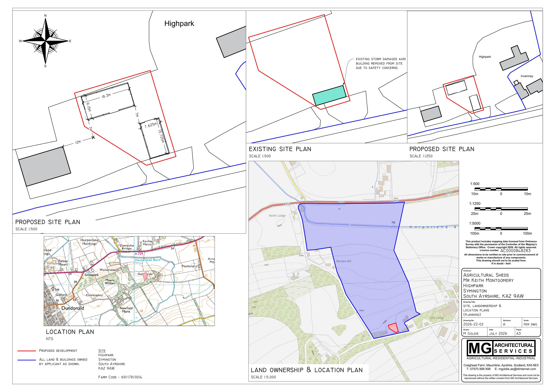Screen dimensions: 555x392
Task: Click phone number '07970 888 698'
Action: click(x=480, y=369)
